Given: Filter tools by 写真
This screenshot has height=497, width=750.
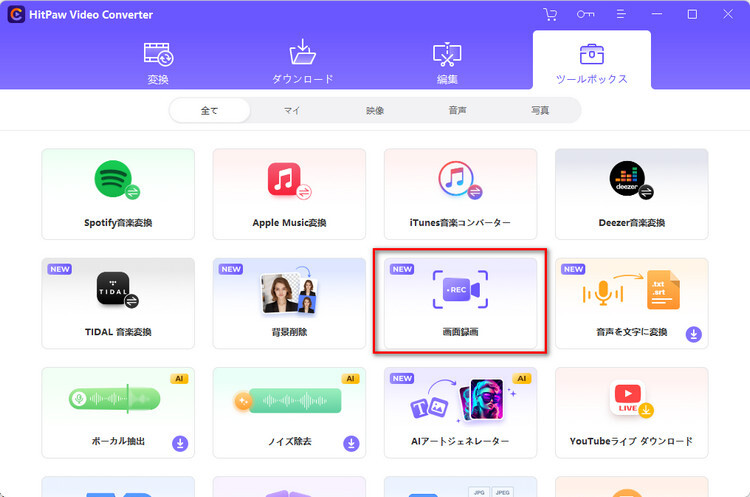Looking at the screenshot, I should 540,110.
